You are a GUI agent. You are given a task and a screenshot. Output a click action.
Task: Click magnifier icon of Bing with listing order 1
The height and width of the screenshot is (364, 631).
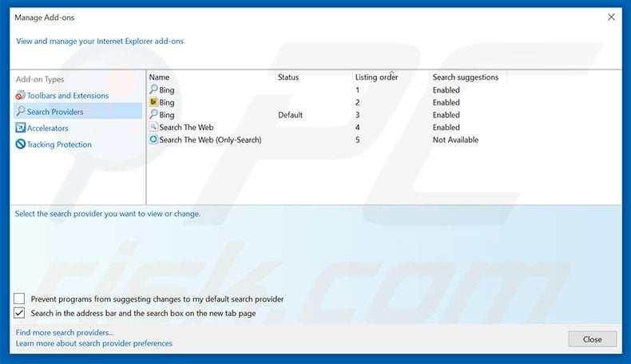(x=153, y=89)
